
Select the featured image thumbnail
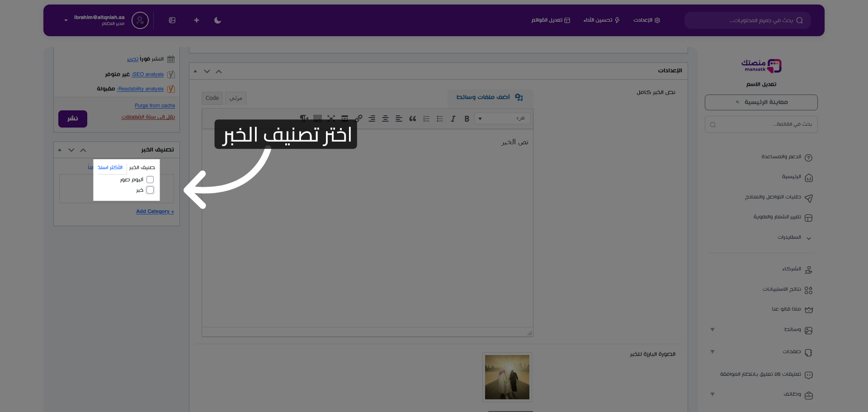[x=507, y=377]
